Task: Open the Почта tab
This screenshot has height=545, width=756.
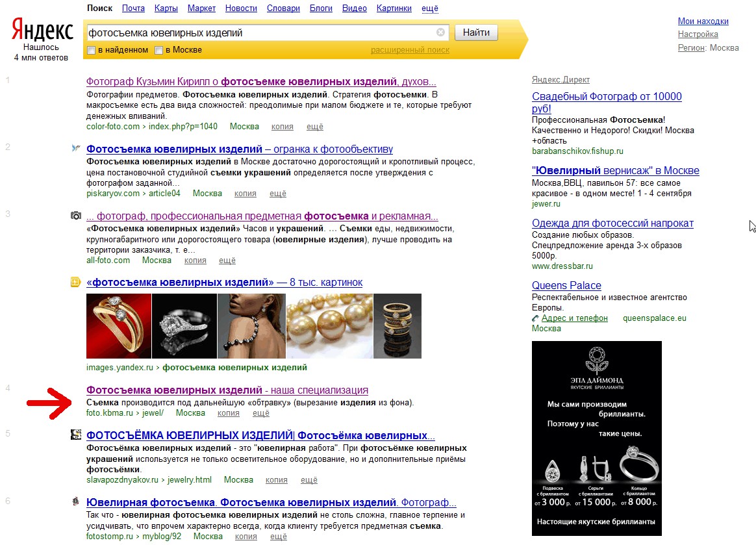Action: pos(133,8)
